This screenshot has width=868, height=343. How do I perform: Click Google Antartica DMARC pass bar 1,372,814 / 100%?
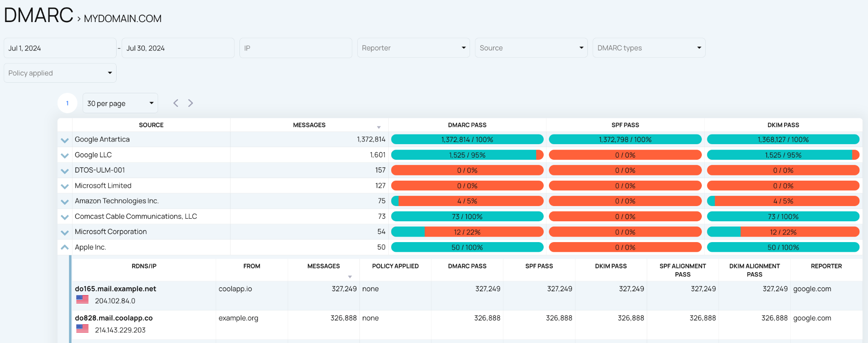467,139
